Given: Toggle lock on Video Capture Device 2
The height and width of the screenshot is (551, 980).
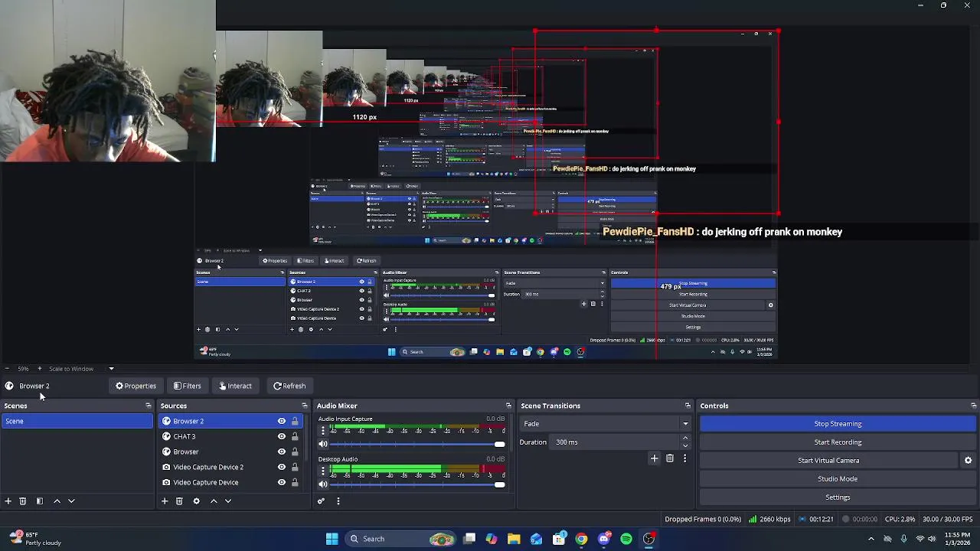Looking at the screenshot, I should point(295,467).
